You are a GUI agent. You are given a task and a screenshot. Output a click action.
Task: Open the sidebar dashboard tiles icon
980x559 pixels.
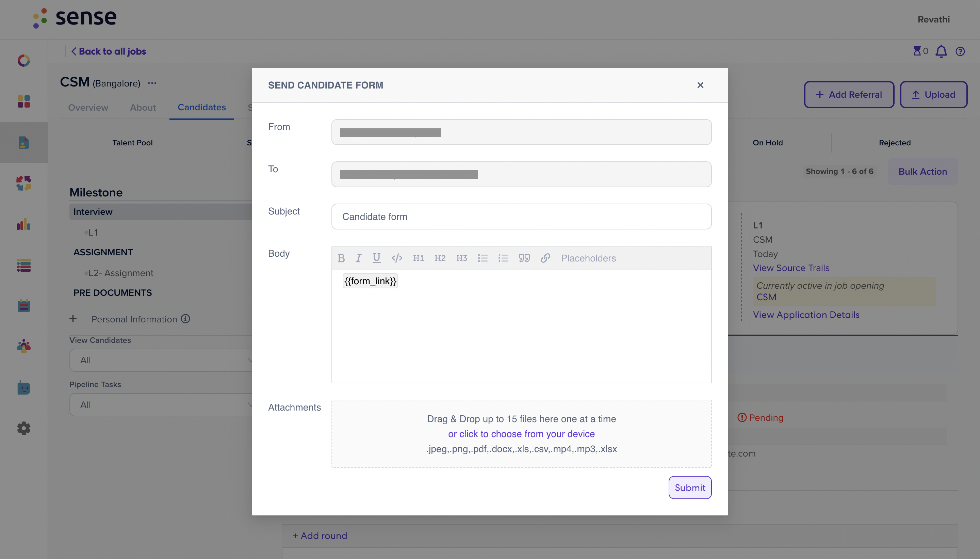pyautogui.click(x=24, y=101)
